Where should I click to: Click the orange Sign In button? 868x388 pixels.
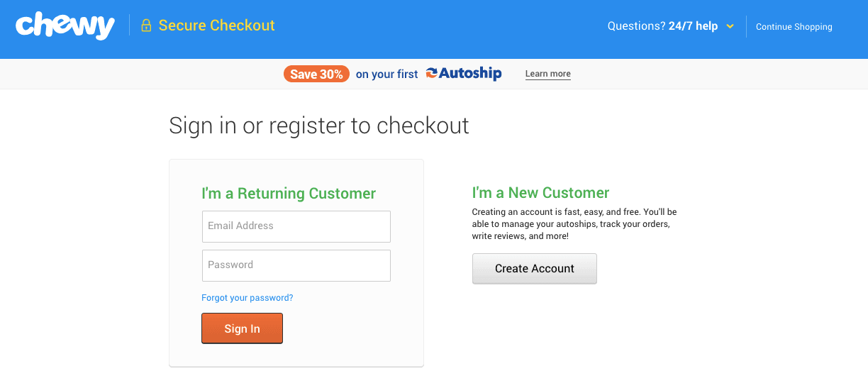coord(242,328)
